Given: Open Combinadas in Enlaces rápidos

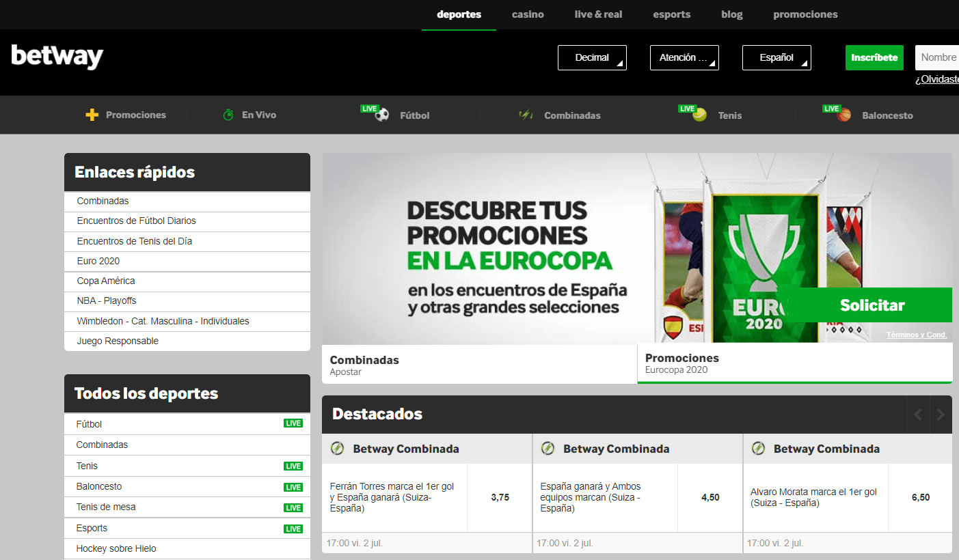Looking at the screenshot, I should [187, 201].
